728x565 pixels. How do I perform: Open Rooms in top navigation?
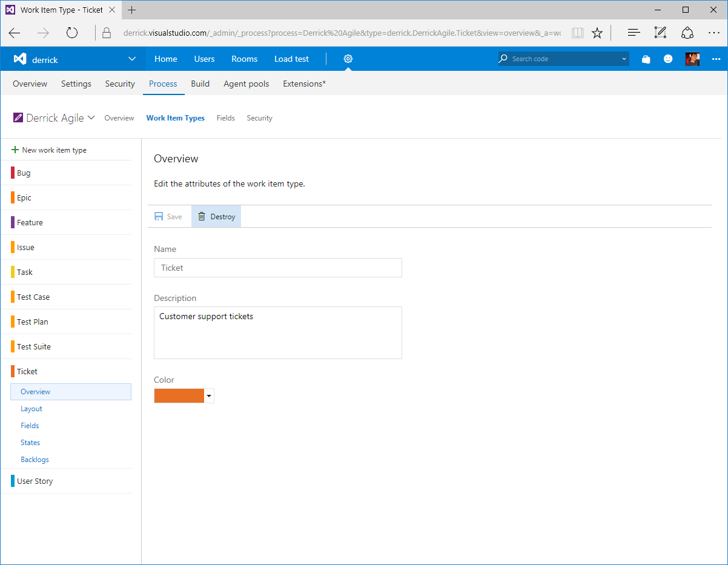coord(244,59)
